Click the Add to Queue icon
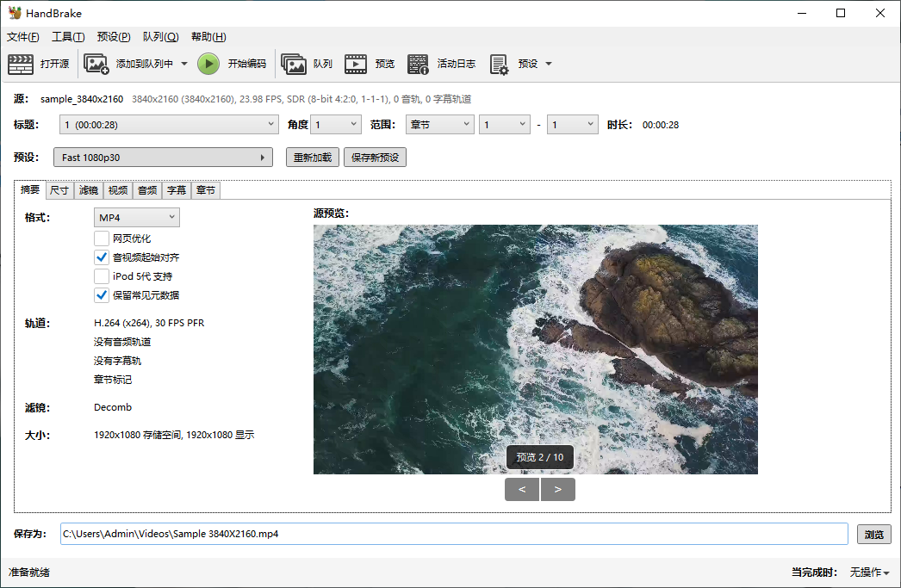 coord(96,64)
